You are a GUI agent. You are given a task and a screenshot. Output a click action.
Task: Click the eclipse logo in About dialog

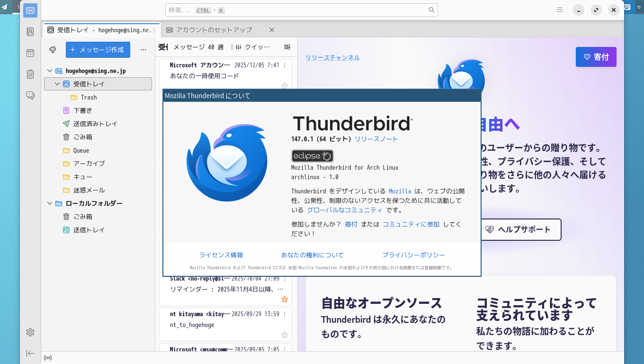coord(313,156)
